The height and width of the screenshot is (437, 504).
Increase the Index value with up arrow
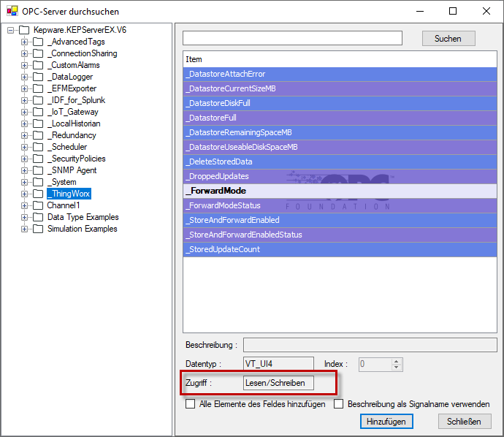click(x=397, y=361)
